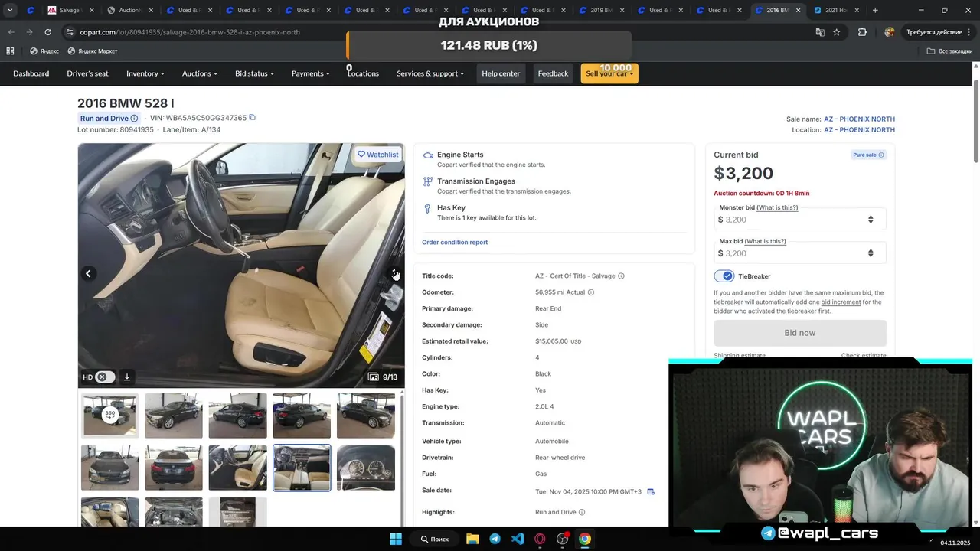Add lot to Watchlist
980x551 pixels.
point(378,155)
